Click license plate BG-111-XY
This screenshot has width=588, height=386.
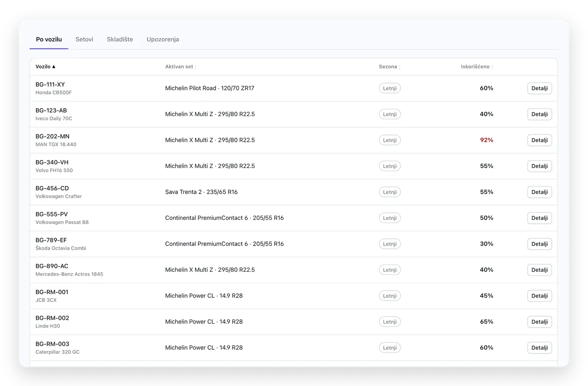point(50,84)
